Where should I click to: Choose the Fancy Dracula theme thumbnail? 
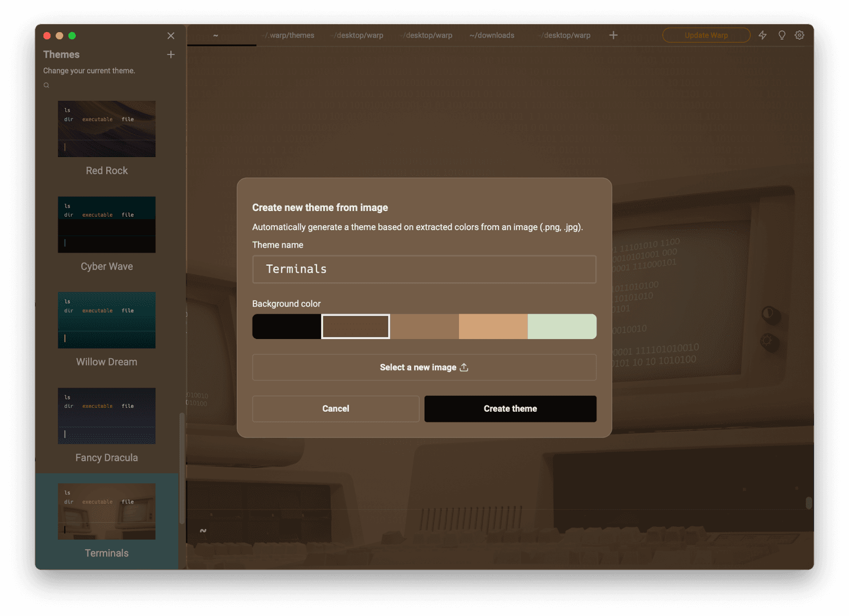(x=107, y=415)
